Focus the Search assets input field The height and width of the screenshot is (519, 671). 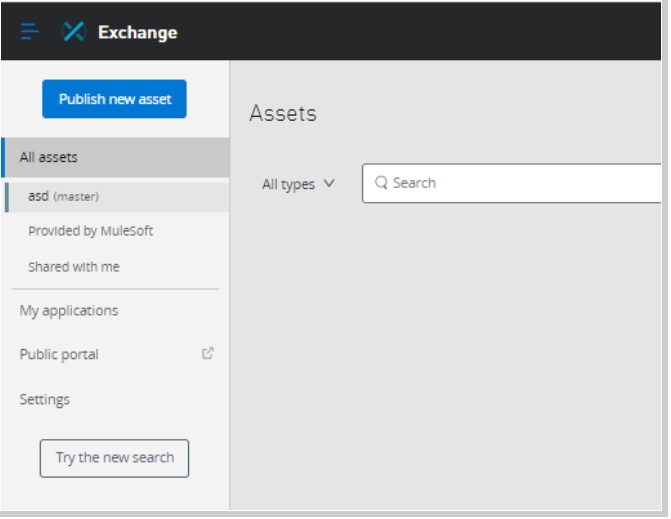pos(520,184)
